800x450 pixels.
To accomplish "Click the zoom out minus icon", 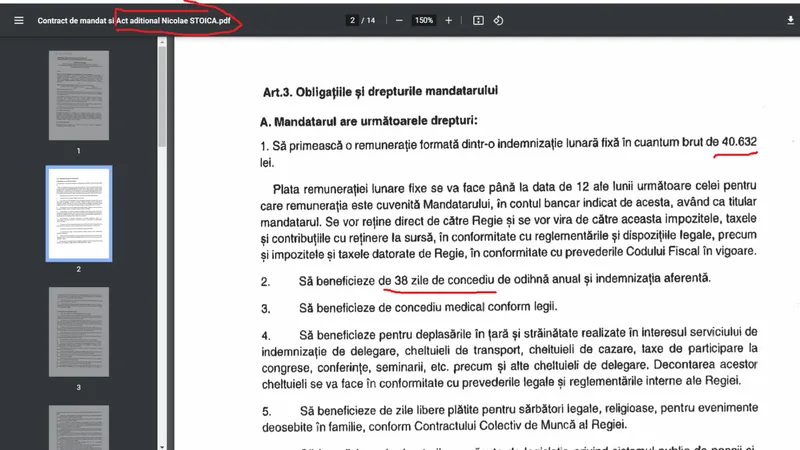I will click(399, 20).
